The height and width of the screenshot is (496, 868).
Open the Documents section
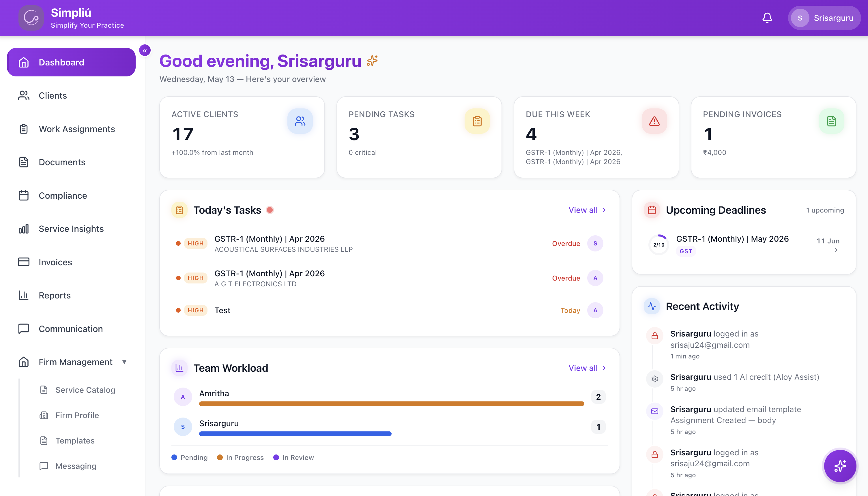[x=71, y=162]
